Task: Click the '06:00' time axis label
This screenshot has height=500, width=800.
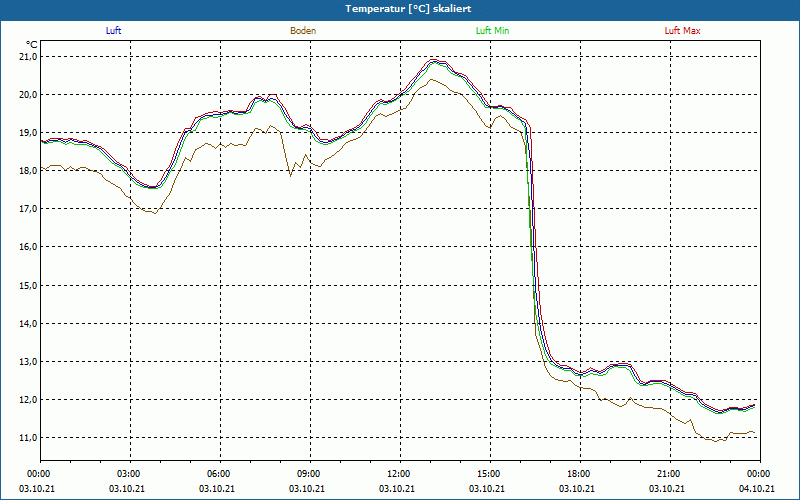Action: 218,474
